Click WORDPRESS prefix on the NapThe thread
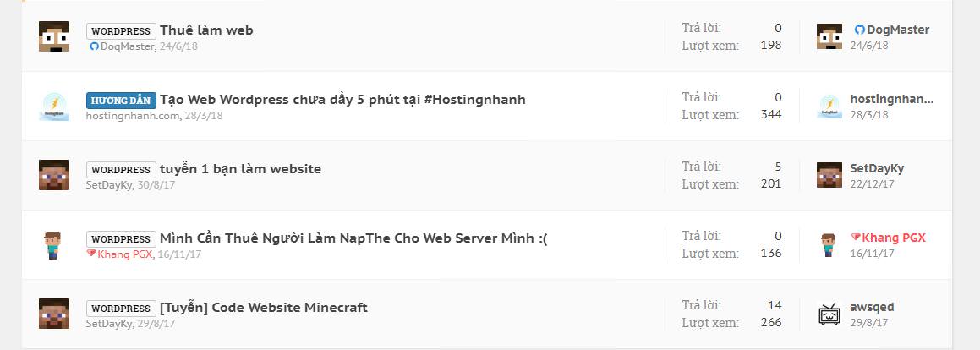Screen dimensions: 980x350 (120, 239)
